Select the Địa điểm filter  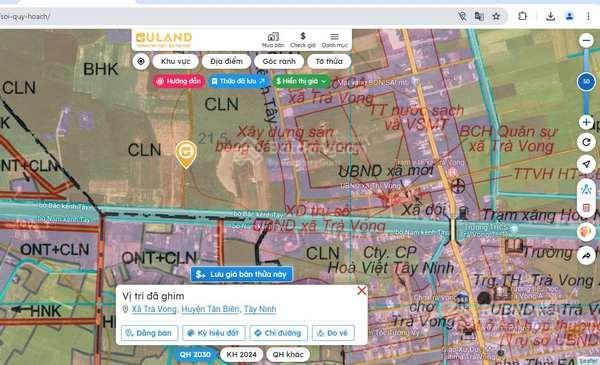click(x=226, y=61)
